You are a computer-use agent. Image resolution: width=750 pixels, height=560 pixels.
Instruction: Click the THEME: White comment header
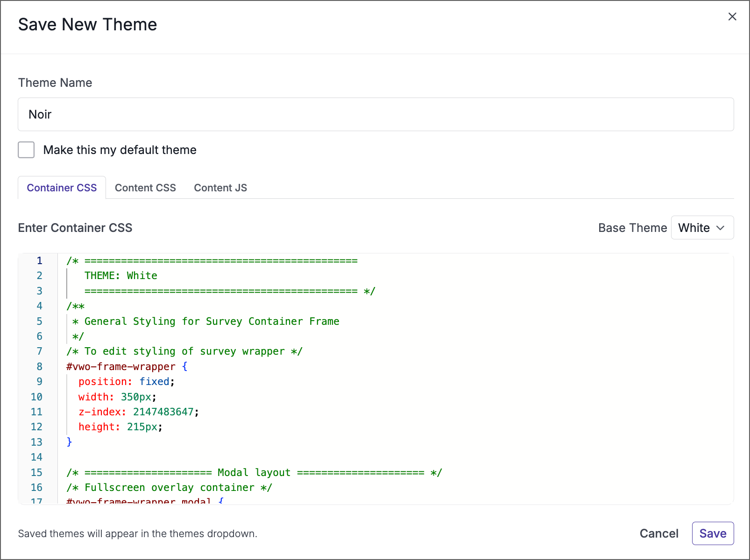[x=121, y=275]
